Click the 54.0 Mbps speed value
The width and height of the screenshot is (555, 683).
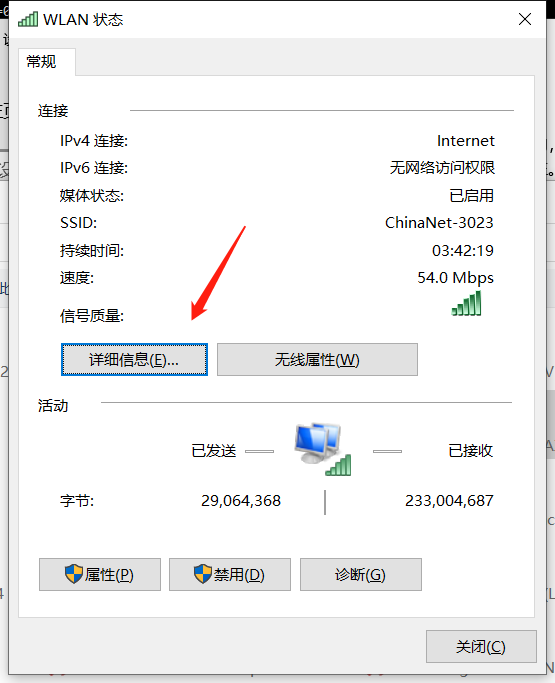tap(455, 277)
